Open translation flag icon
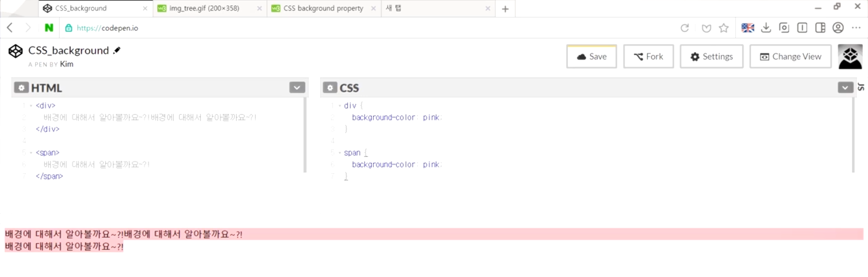The height and width of the screenshot is (277, 868). click(747, 28)
